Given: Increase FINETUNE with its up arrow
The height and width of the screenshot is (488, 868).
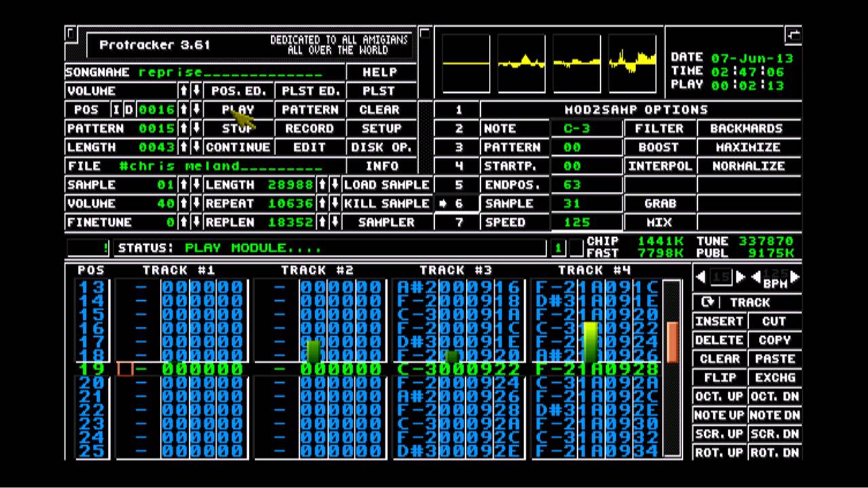Looking at the screenshot, I should coord(183,222).
